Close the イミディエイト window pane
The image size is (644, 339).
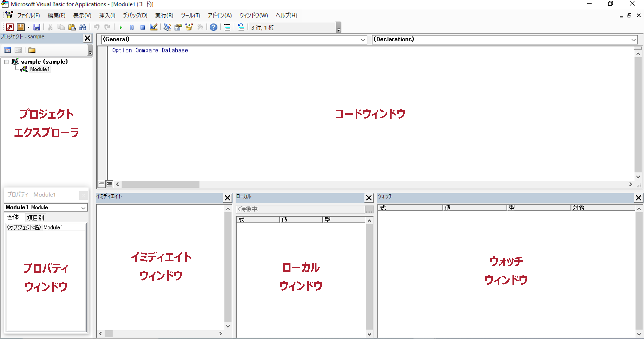coord(227,198)
